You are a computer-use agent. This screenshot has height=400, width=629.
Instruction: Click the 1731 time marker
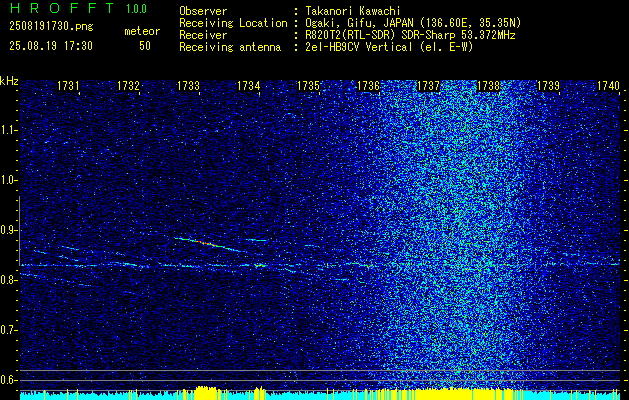tap(68, 86)
